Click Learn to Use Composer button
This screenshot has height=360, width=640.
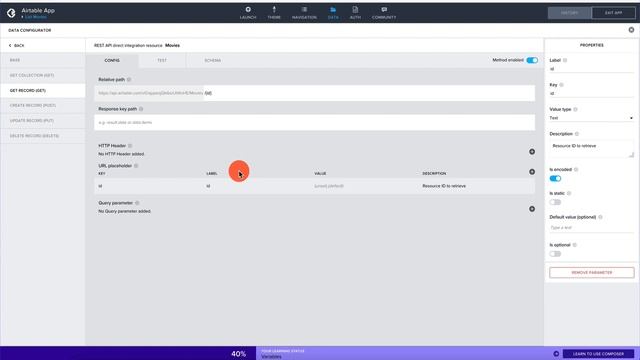(x=598, y=353)
